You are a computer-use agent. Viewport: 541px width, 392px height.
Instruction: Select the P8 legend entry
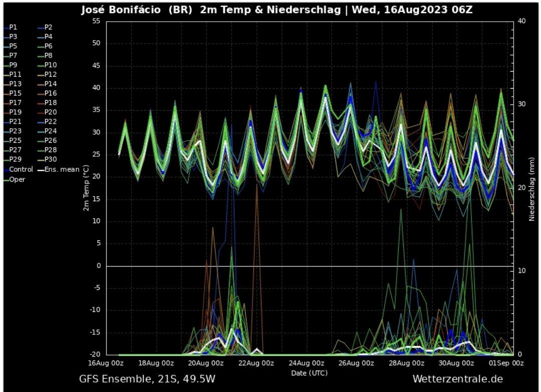(x=45, y=56)
